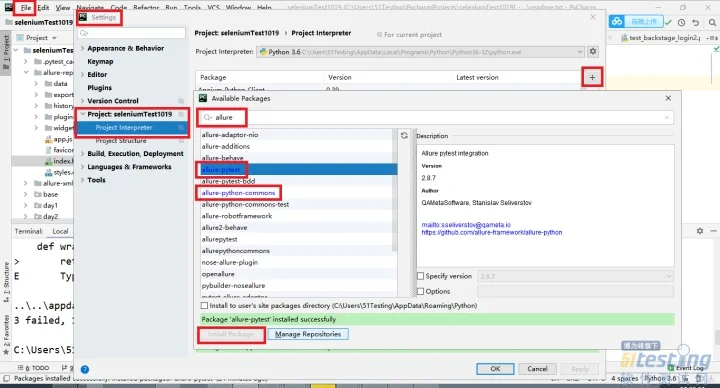Open the allure-python GitHub link
This screenshot has width=720, height=388.
click(x=492, y=232)
